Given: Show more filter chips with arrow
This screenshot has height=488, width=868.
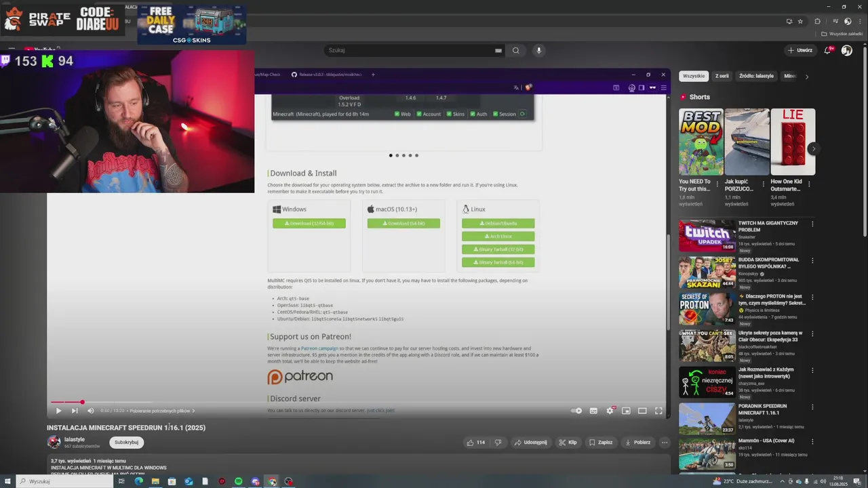Looking at the screenshot, I should [807, 77].
